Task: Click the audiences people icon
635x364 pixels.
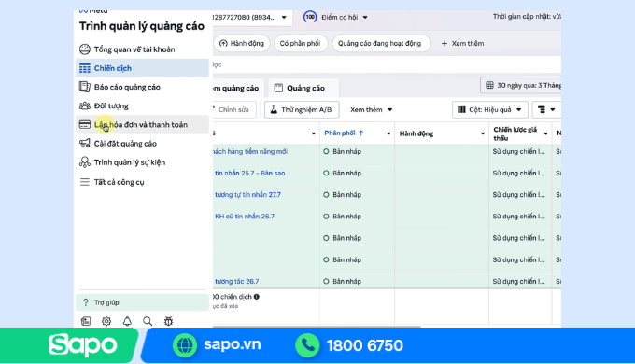Action: [85, 105]
